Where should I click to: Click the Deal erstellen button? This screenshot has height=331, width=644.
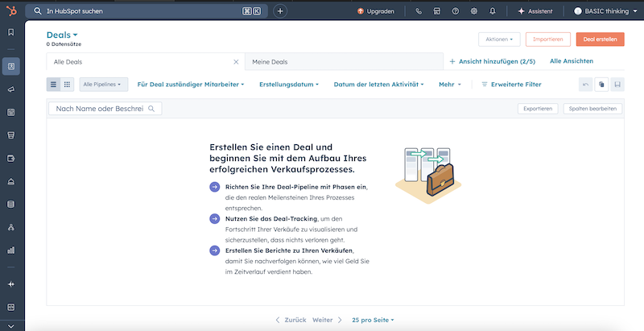click(600, 39)
